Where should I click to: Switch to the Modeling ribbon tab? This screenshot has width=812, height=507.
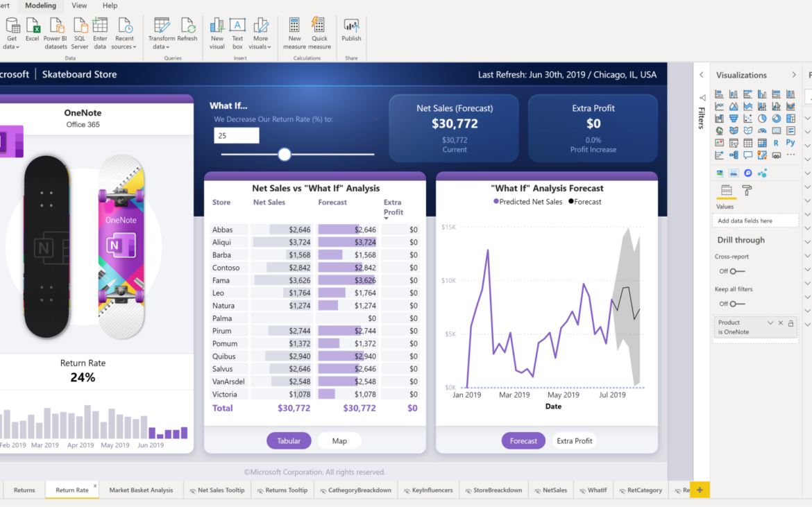coord(40,5)
